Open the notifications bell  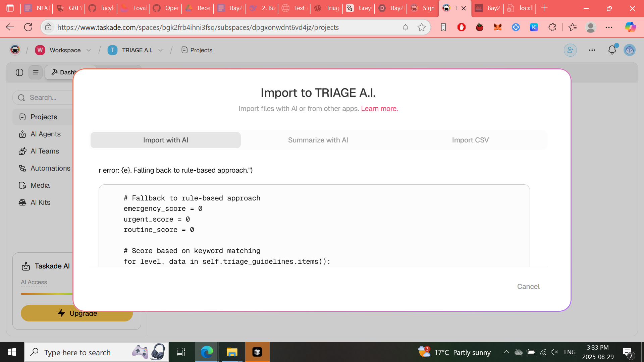pos(612,50)
